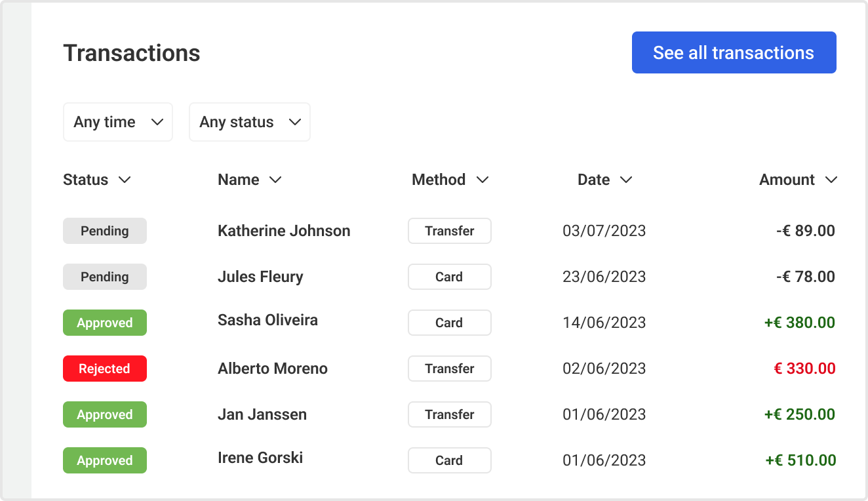Click the Method column sort chevron
868x501 pixels.
pyautogui.click(x=483, y=180)
